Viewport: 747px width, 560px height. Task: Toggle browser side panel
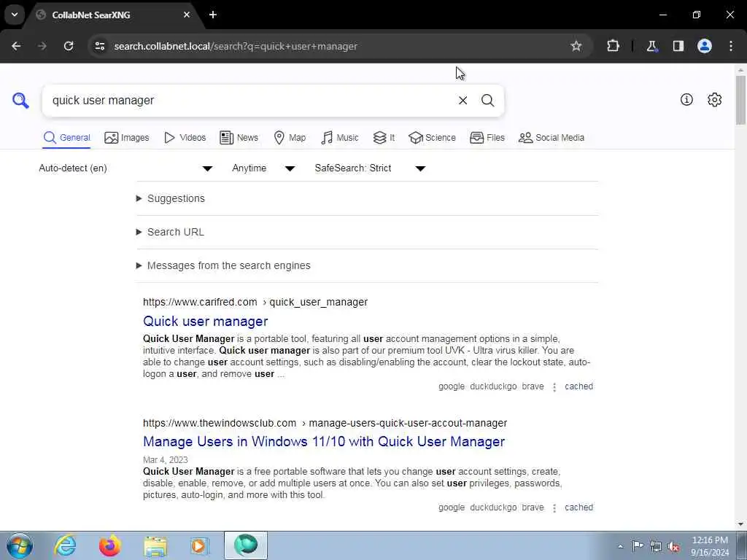point(678,46)
